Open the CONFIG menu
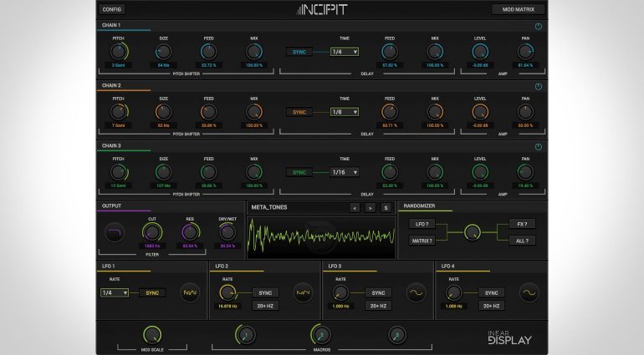The height and width of the screenshot is (355, 644). pyautogui.click(x=112, y=9)
